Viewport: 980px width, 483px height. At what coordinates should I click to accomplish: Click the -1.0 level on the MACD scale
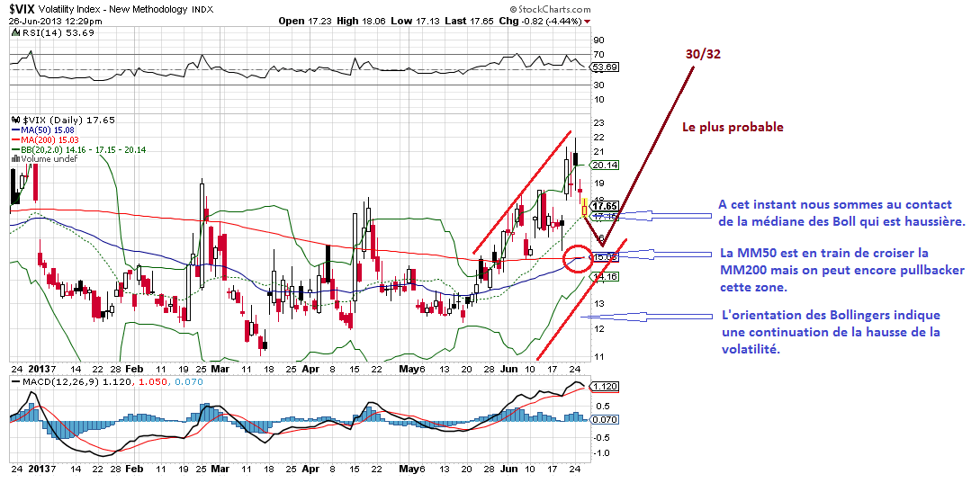pos(600,453)
